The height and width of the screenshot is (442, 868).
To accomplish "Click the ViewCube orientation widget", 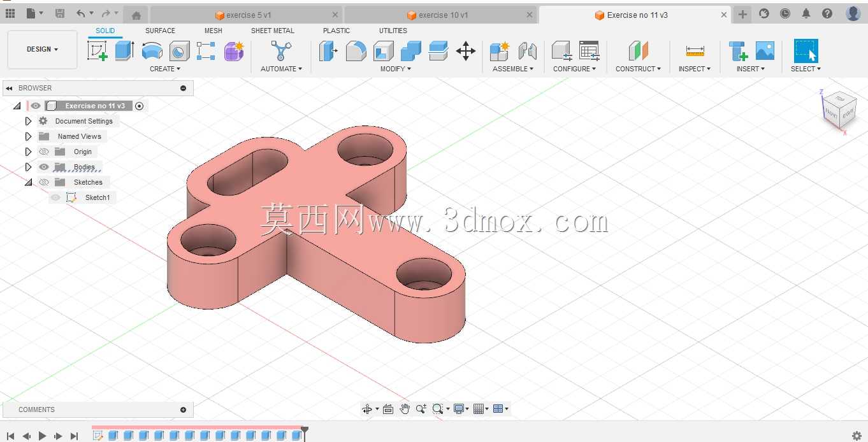I will (x=839, y=112).
